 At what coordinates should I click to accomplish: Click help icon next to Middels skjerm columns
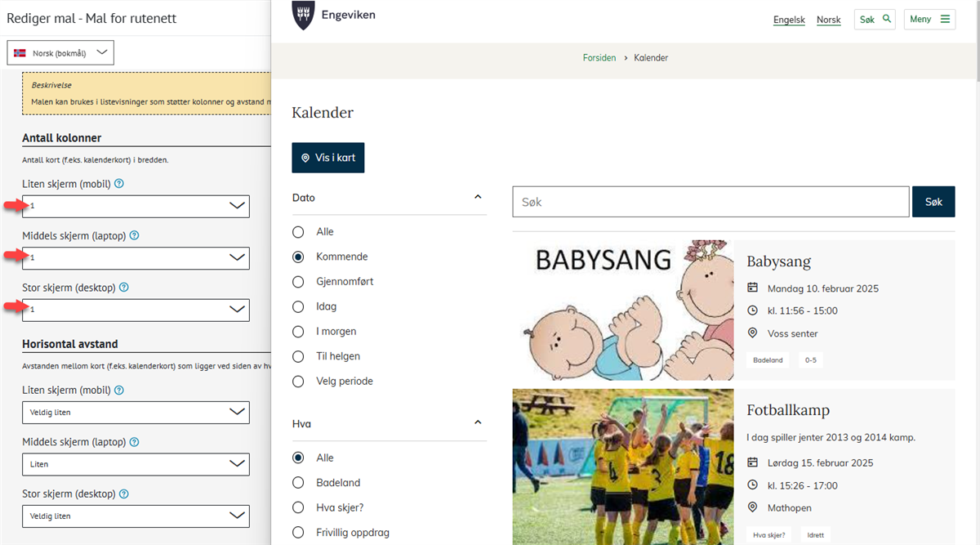click(134, 235)
